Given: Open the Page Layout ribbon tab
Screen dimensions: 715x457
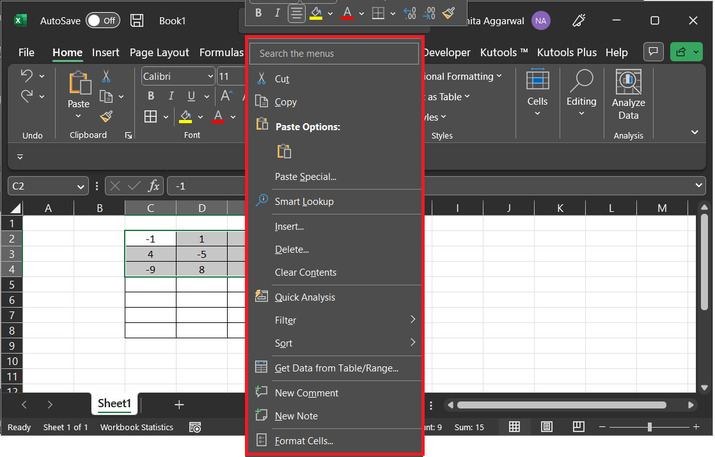Looking at the screenshot, I should click(159, 52).
